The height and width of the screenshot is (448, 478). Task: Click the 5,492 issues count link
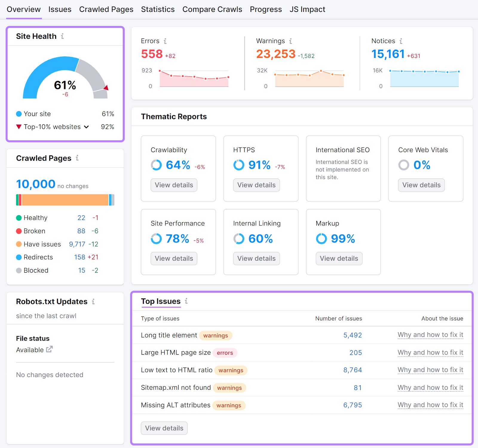pos(353,335)
